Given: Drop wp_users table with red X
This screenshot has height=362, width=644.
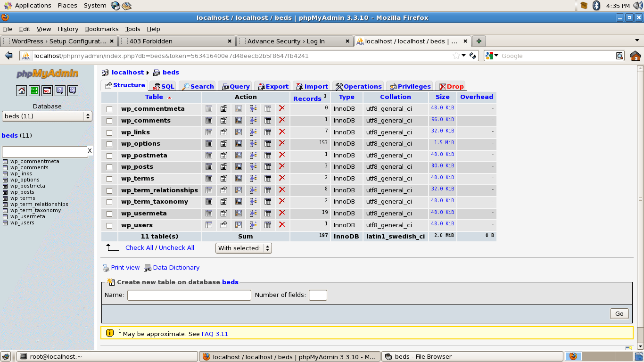Looking at the screenshot, I should [282, 225].
